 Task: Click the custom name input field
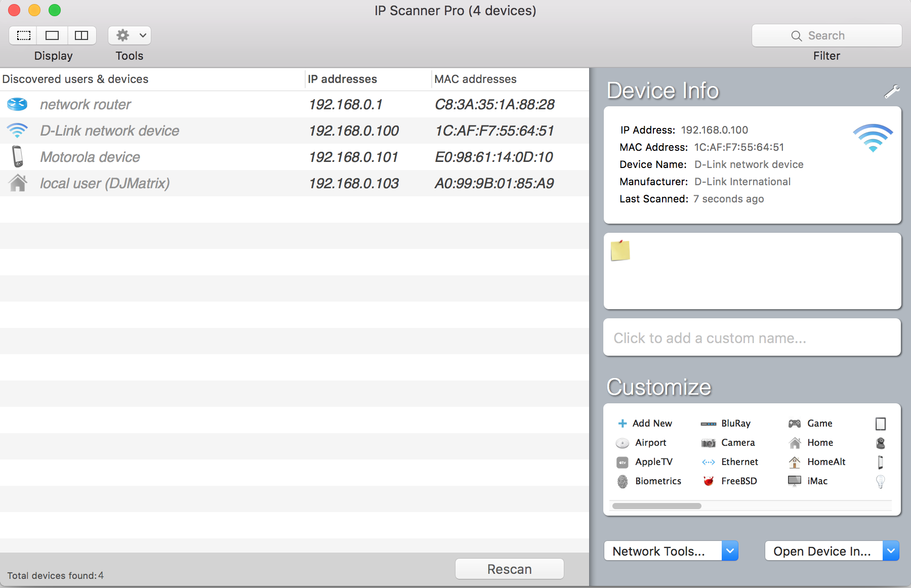(752, 338)
